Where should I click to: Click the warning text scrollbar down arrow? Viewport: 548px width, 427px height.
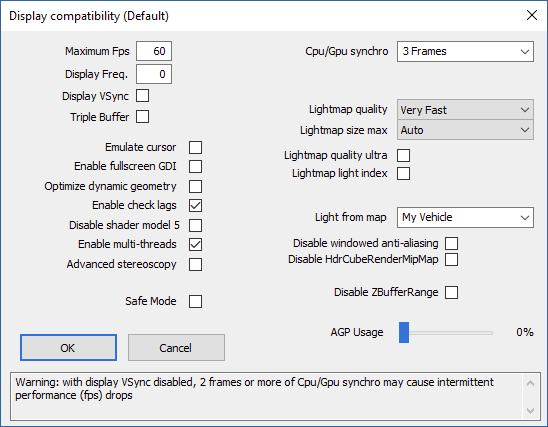[x=530, y=410]
